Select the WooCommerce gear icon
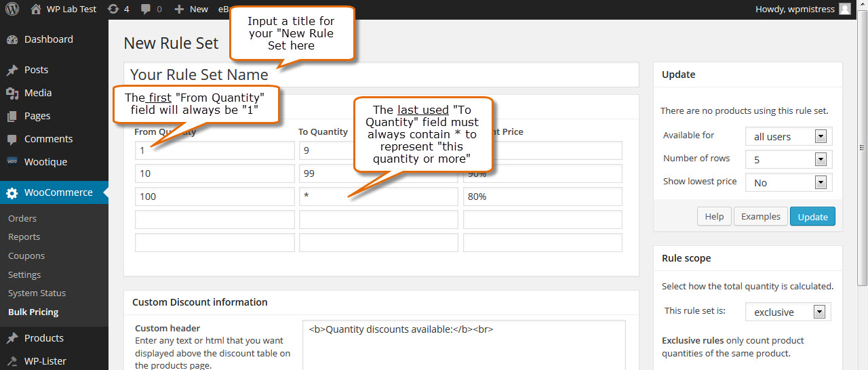Viewport: 868px width, 370px height. click(12, 193)
